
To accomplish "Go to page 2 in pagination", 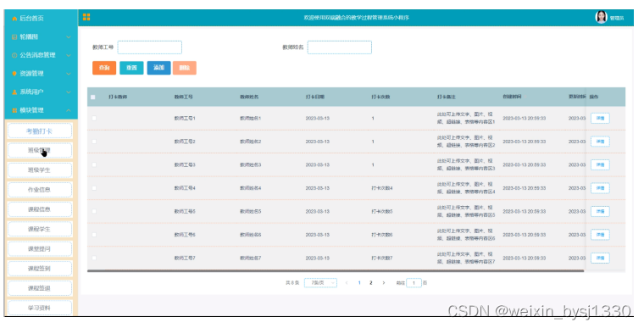I will point(371,283).
